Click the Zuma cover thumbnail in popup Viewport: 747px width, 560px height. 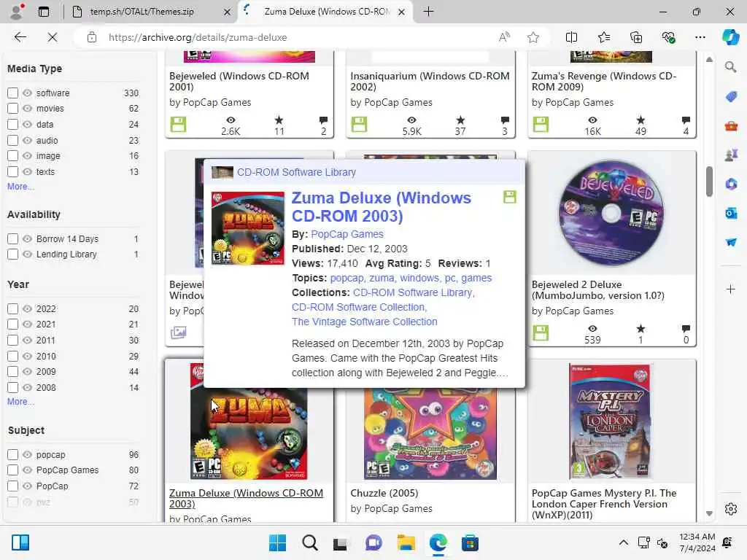click(248, 228)
